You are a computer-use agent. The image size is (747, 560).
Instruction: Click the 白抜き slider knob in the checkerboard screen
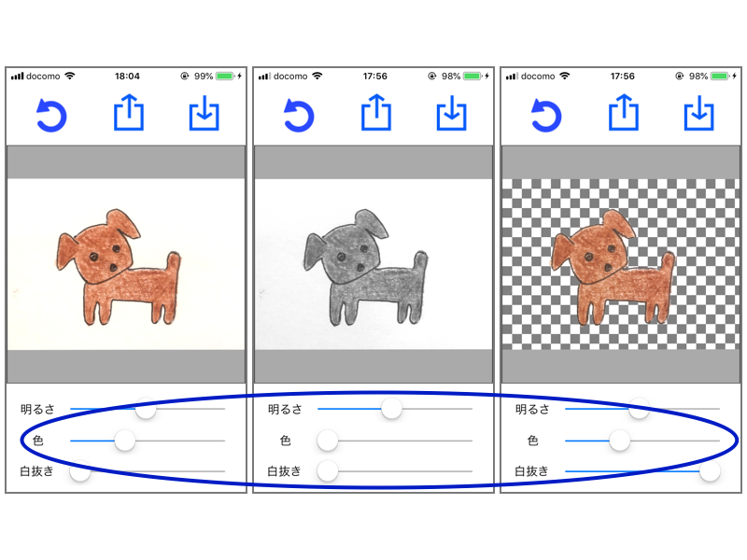pyautogui.click(x=710, y=471)
